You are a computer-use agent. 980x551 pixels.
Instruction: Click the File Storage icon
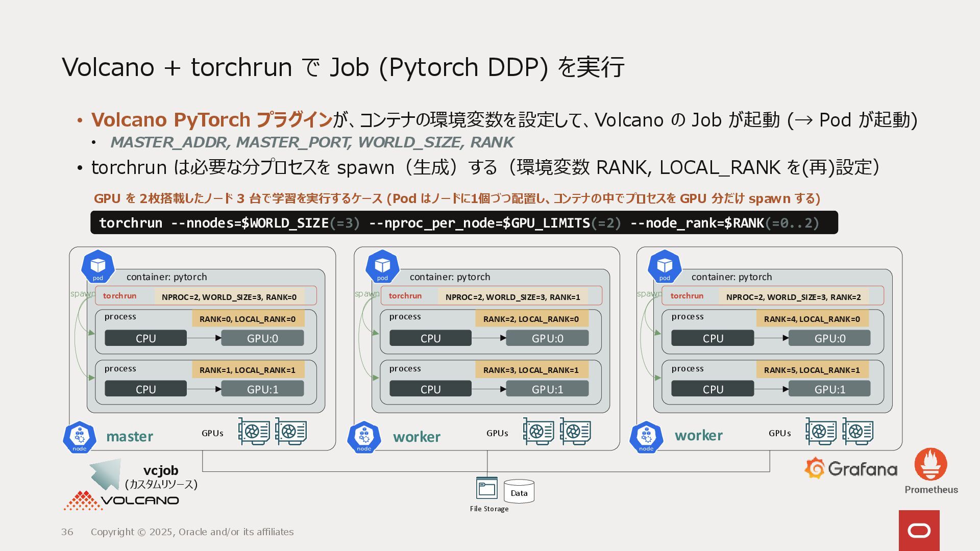tap(486, 489)
